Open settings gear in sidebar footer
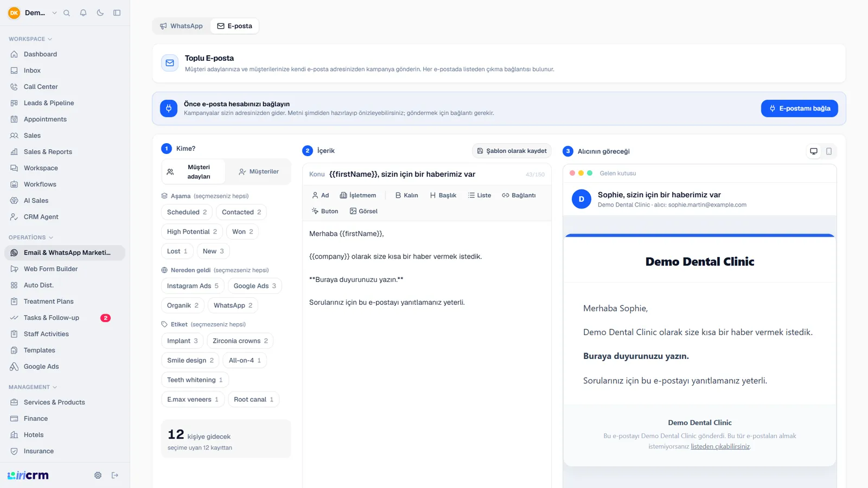868x488 pixels. click(x=98, y=476)
